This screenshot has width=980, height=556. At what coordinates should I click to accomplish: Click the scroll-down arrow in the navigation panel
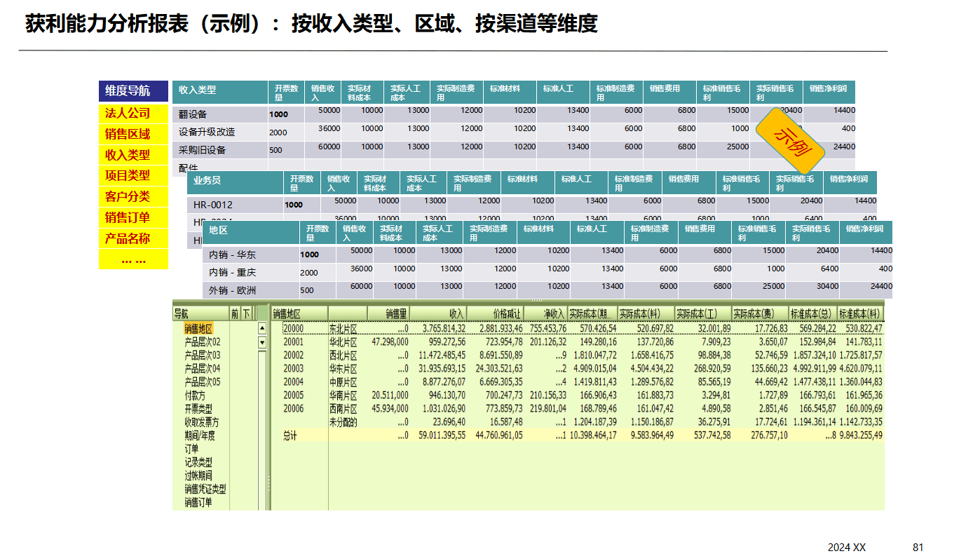coord(262,342)
